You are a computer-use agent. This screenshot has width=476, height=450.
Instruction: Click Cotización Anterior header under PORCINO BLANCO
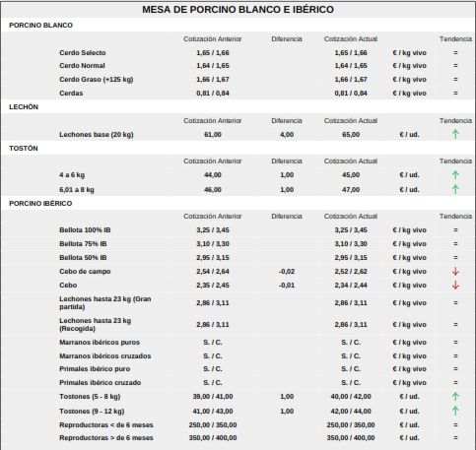pos(213,39)
